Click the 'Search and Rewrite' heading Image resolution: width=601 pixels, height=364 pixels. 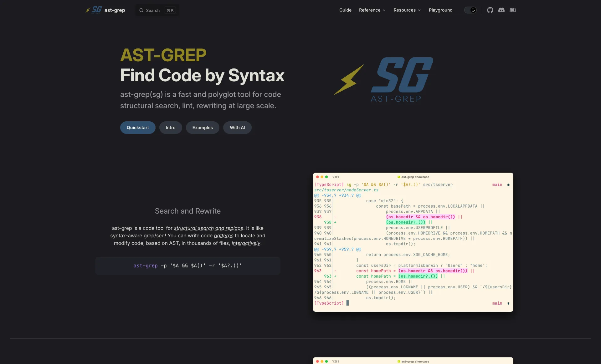tap(188, 211)
